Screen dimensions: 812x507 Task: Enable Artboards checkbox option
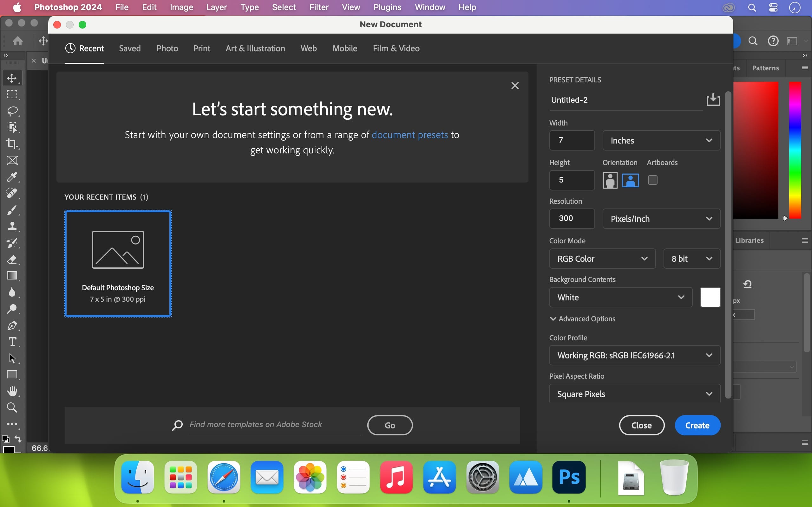click(653, 179)
